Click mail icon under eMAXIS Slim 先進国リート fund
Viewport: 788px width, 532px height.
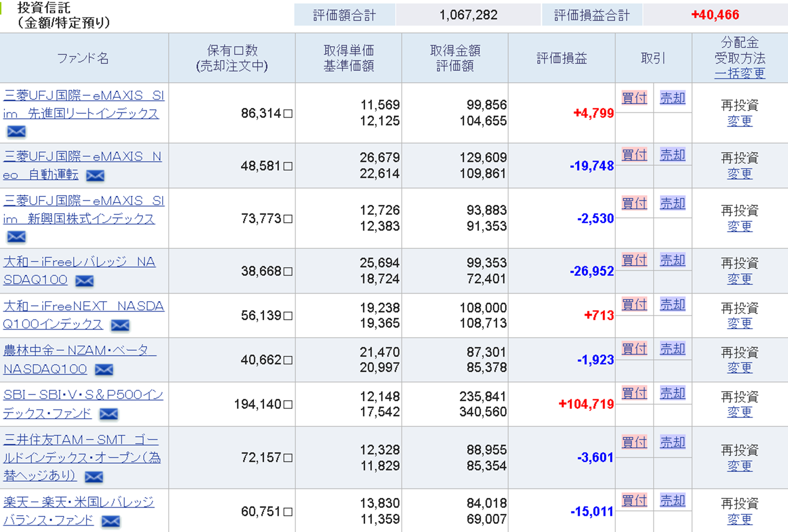(x=16, y=131)
